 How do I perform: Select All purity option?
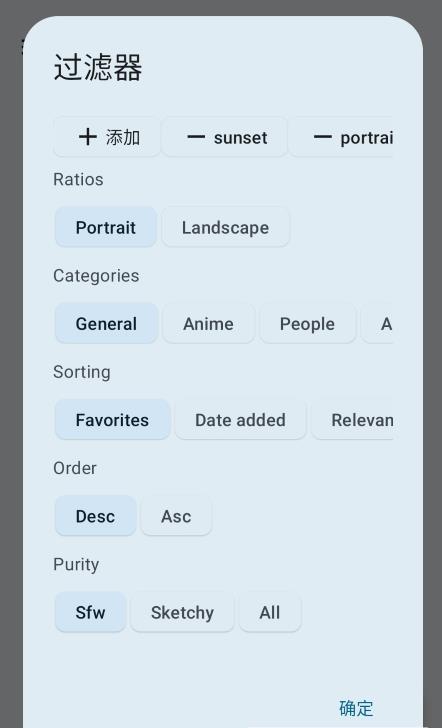pos(270,612)
